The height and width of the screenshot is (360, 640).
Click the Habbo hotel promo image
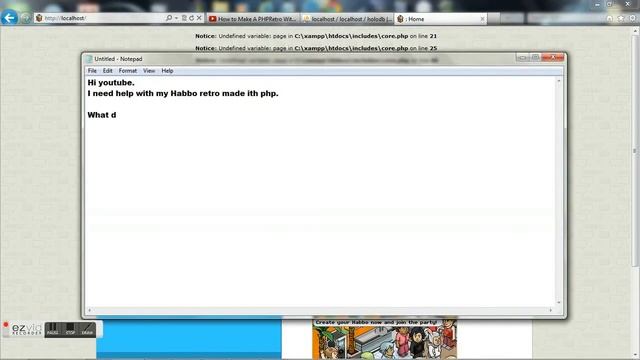384,339
